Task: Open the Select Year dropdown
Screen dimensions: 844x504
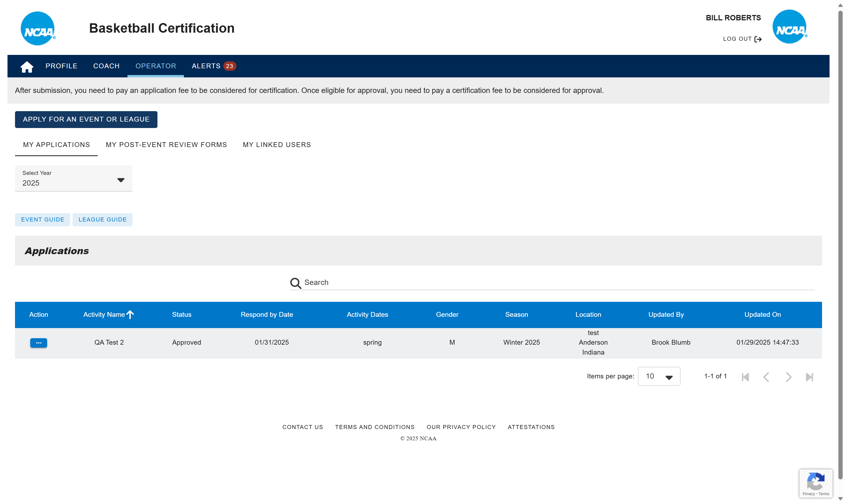Action: pos(74,178)
